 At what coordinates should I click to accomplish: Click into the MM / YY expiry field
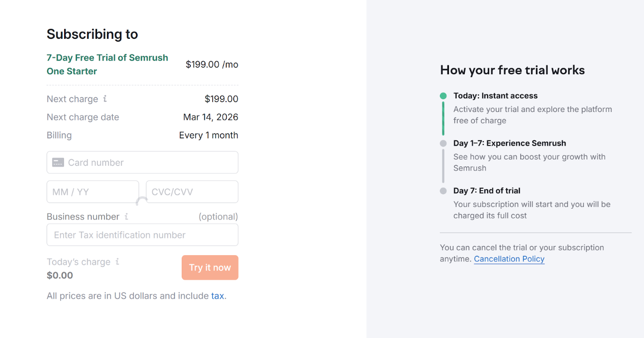point(92,192)
